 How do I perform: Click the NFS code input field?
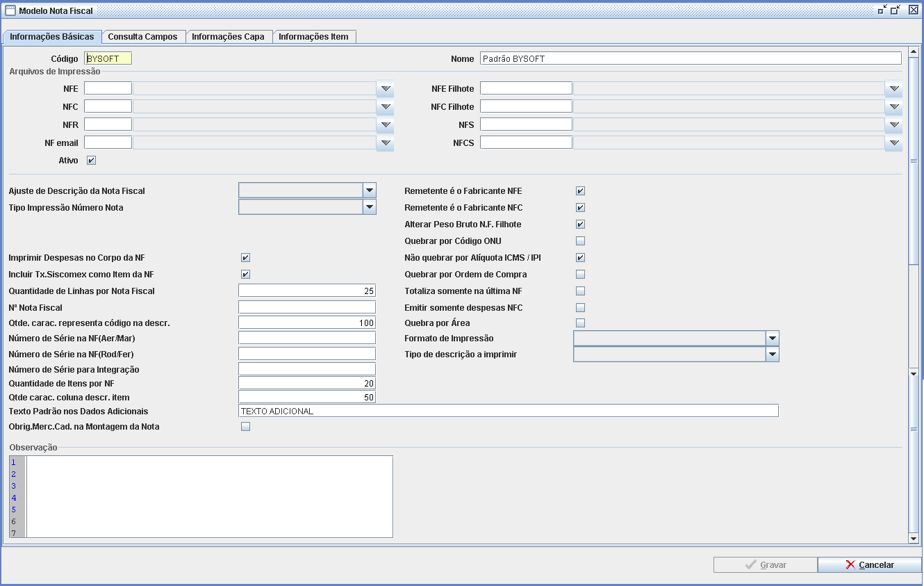(x=526, y=124)
